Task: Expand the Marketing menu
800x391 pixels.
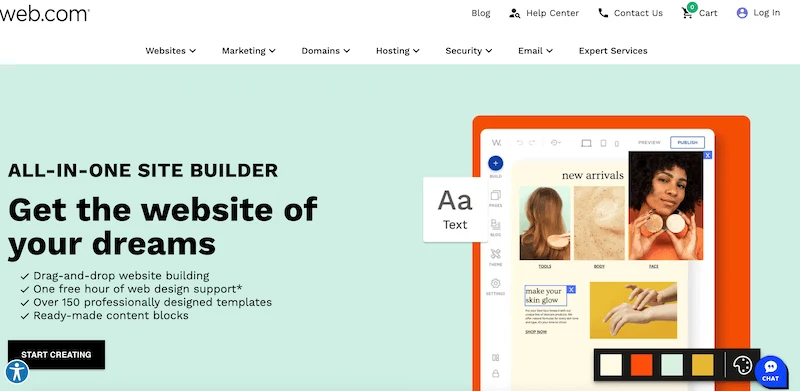Action: 248,51
